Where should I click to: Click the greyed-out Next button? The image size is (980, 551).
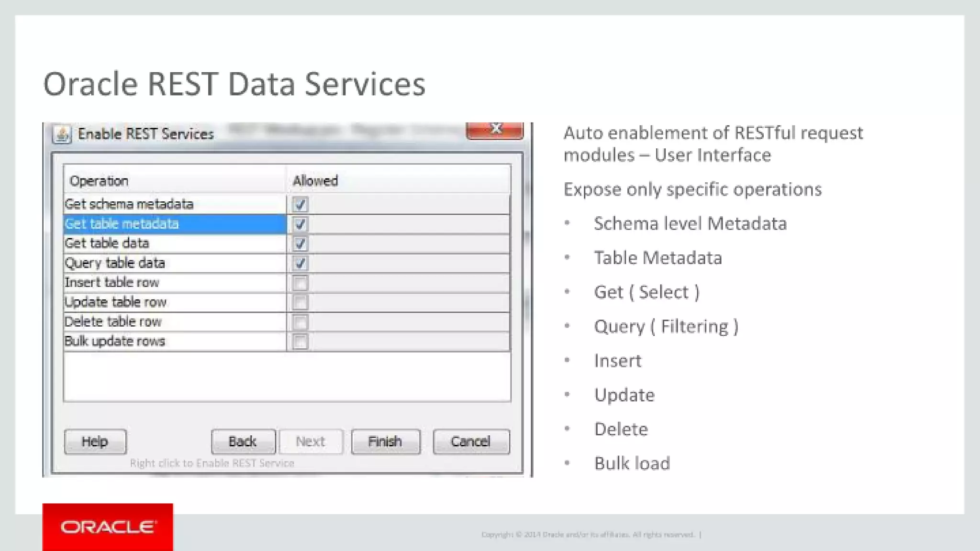[311, 441]
